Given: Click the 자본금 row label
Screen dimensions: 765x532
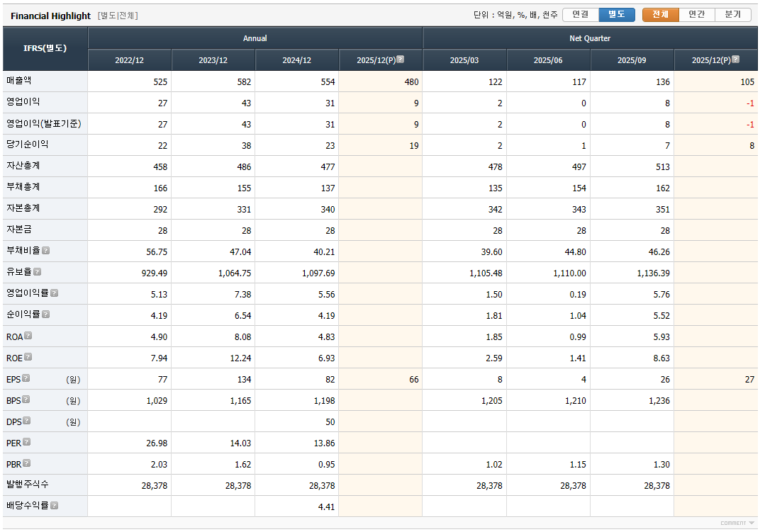Looking at the screenshot, I should 19,230.
